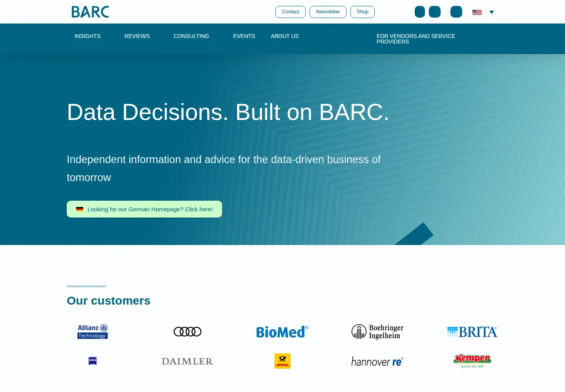Click the BioMed customer logo
565x392 pixels.
282,332
